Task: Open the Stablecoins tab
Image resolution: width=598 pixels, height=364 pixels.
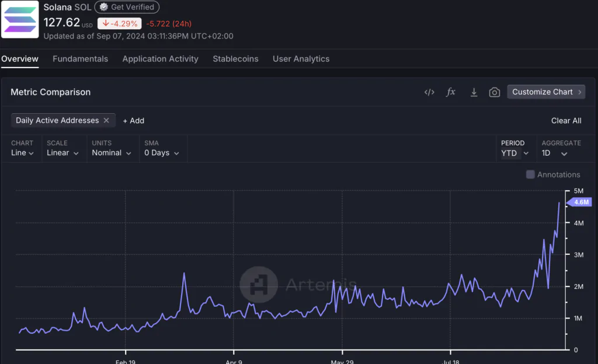Action: [235, 59]
